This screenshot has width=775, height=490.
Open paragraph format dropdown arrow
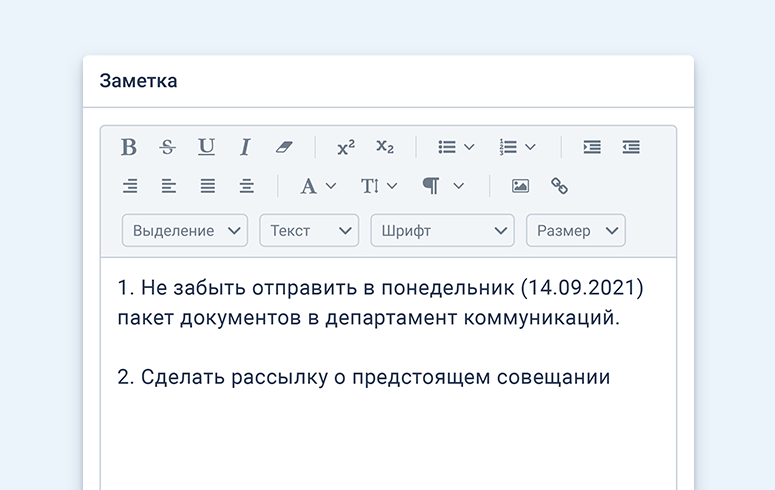(459, 186)
